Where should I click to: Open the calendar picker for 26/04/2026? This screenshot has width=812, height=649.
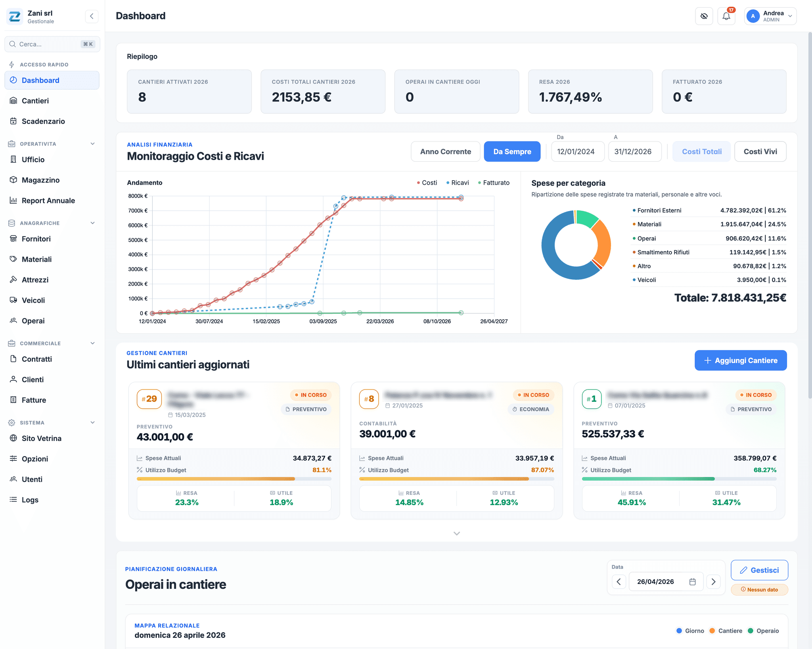692,582
